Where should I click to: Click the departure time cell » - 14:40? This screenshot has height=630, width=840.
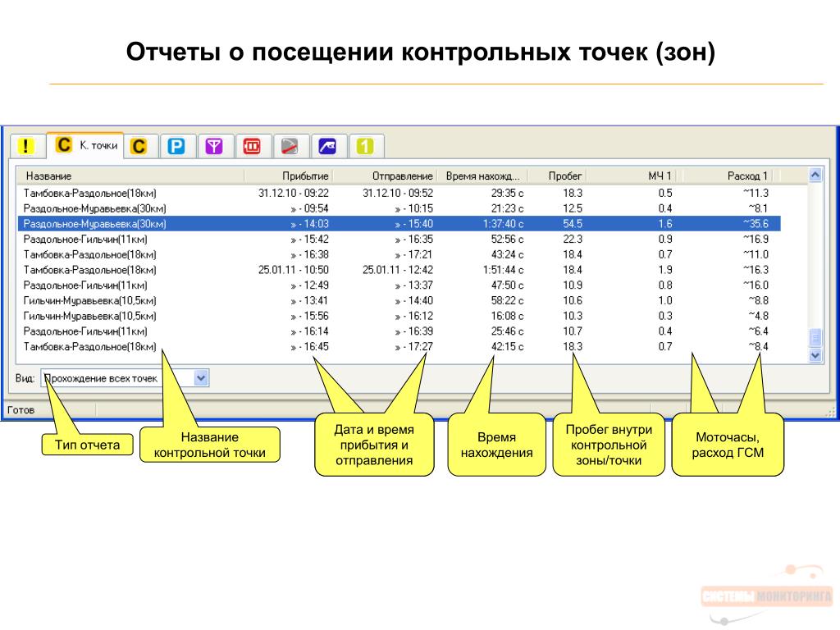(413, 300)
